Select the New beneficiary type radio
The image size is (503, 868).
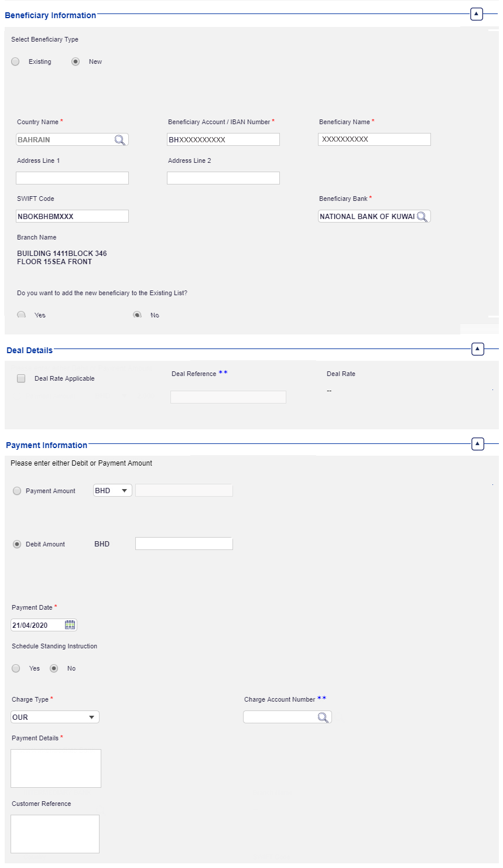pos(76,61)
